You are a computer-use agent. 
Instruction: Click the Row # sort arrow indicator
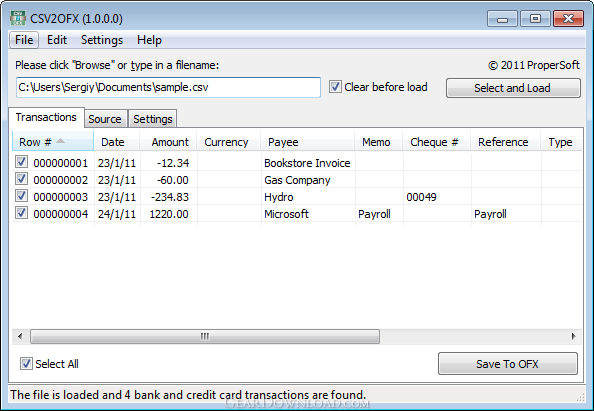60,141
